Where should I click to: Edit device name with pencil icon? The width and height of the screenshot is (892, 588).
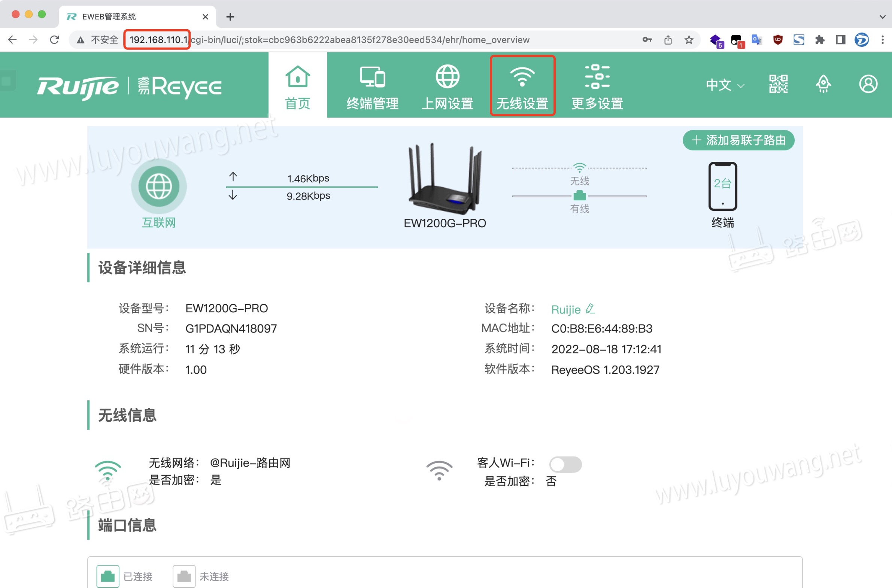pyautogui.click(x=590, y=309)
